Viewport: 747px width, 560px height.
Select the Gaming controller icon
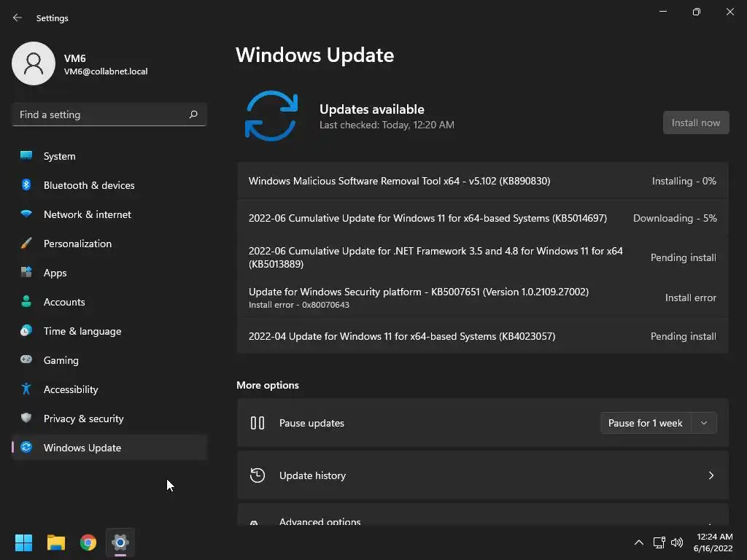(26, 359)
